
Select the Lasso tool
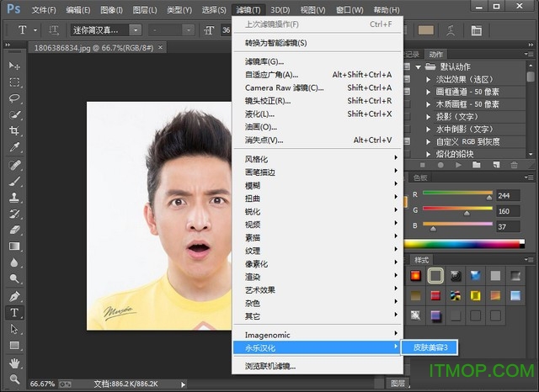coord(14,98)
